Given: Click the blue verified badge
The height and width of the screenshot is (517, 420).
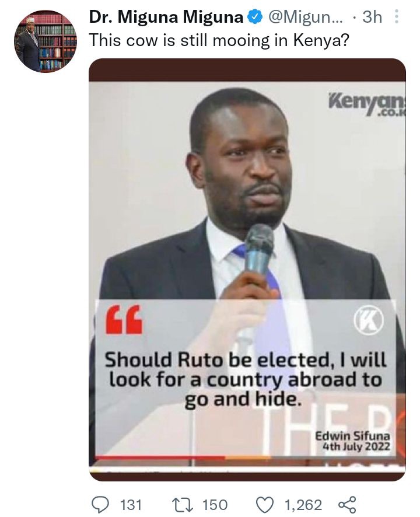Looking at the screenshot, I should (x=255, y=17).
